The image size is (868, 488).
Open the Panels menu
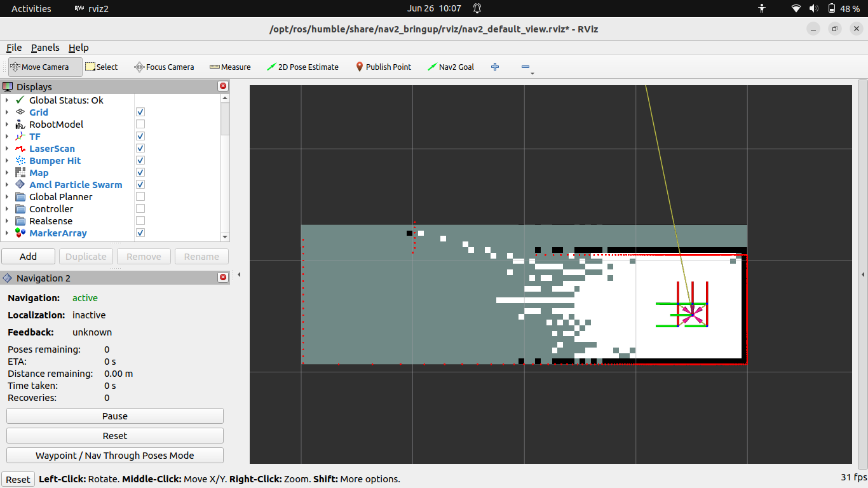45,48
